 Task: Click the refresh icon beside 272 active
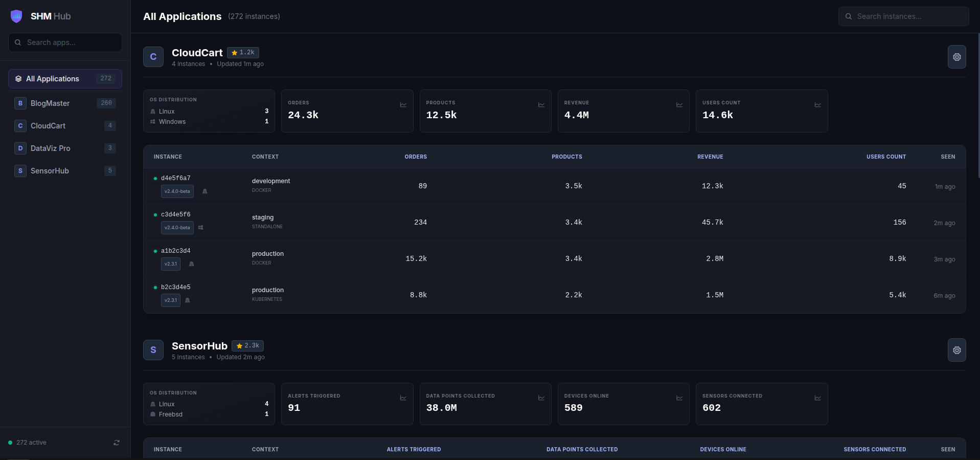pyautogui.click(x=117, y=443)
